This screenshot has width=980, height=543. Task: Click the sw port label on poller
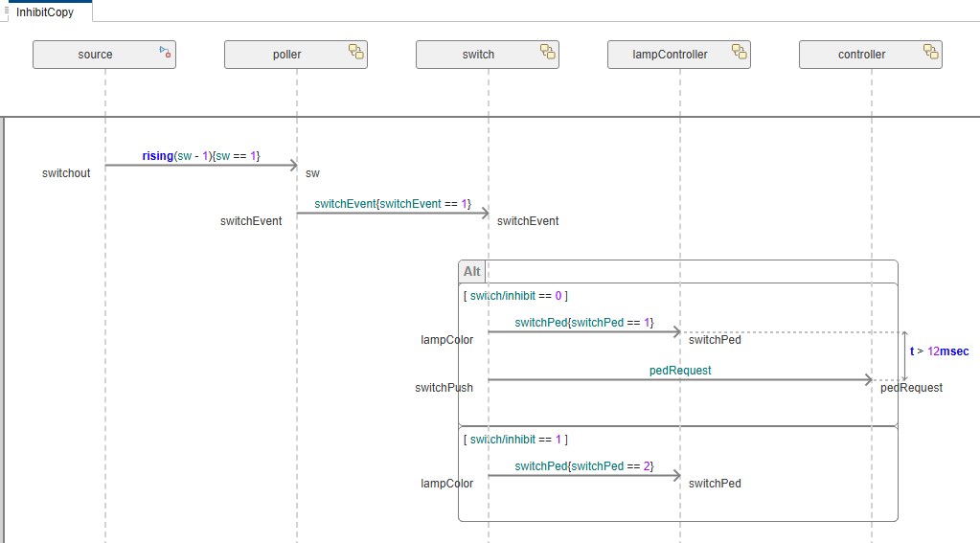pos(312,173)
